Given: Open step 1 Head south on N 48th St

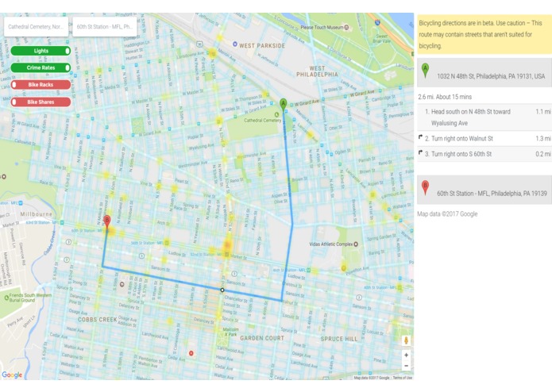Looking at the screenshot, I should pyautogui.click(x=484, y=117).
